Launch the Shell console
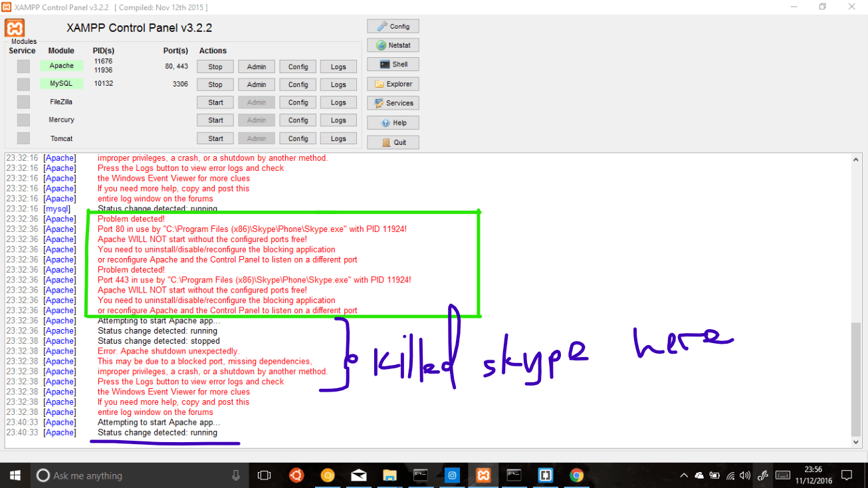 393,64
